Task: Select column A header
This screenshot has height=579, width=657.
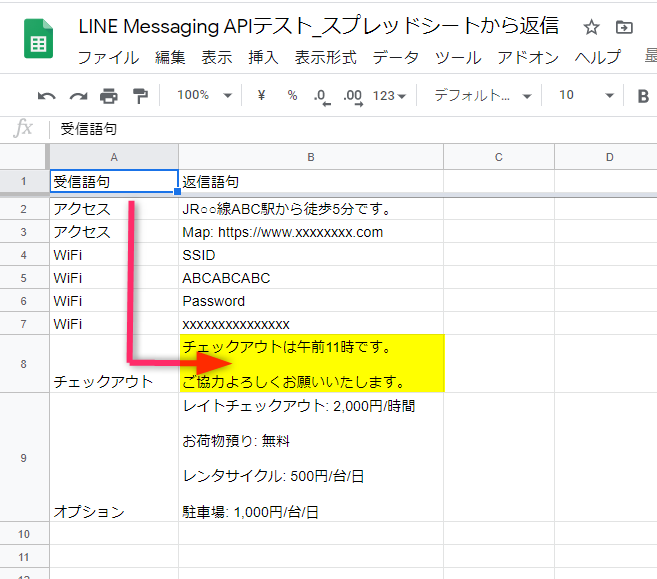Action: tap(114, 157)
